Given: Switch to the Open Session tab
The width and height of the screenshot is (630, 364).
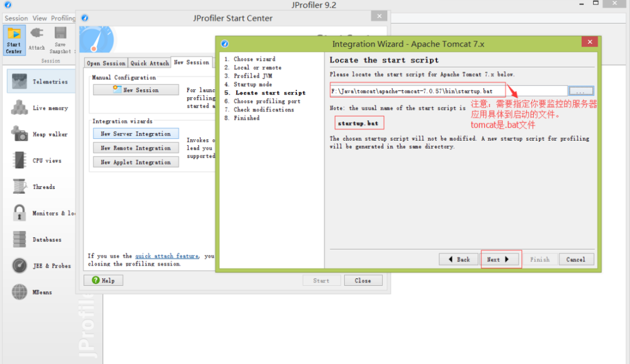Looking at the screenshot, I should tap(106, 63).
